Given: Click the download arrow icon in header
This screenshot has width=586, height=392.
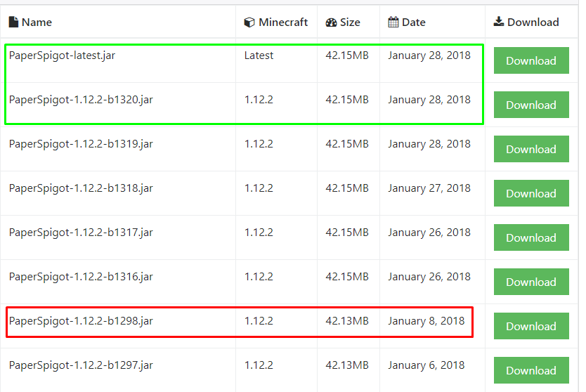Looking at the screenshot, I should (x=499, y=22).
